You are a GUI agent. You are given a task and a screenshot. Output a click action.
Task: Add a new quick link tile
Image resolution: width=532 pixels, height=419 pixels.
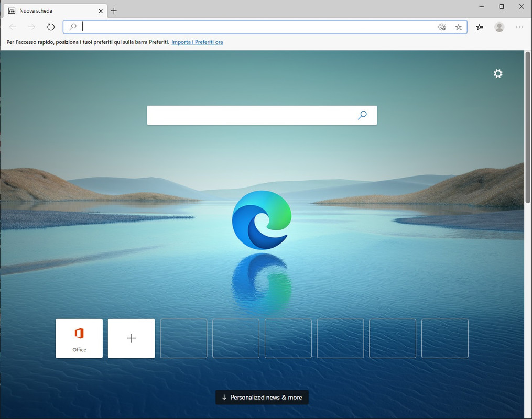coord(132,338)
